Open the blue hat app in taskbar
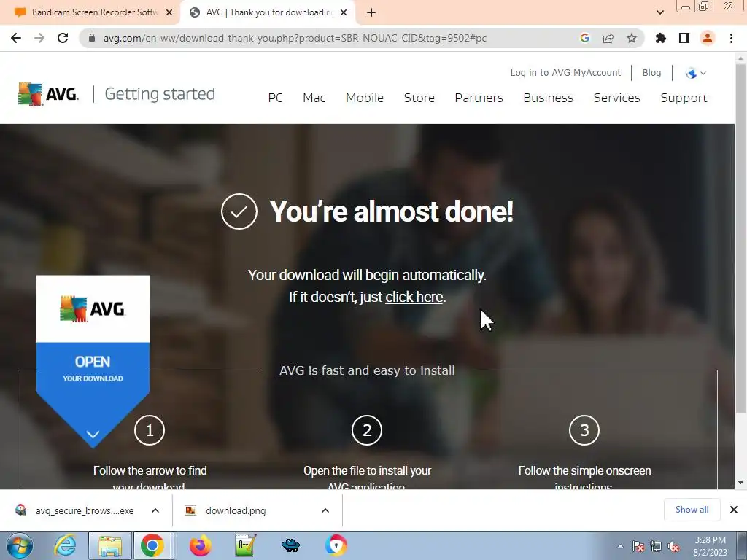 (290, 545)
